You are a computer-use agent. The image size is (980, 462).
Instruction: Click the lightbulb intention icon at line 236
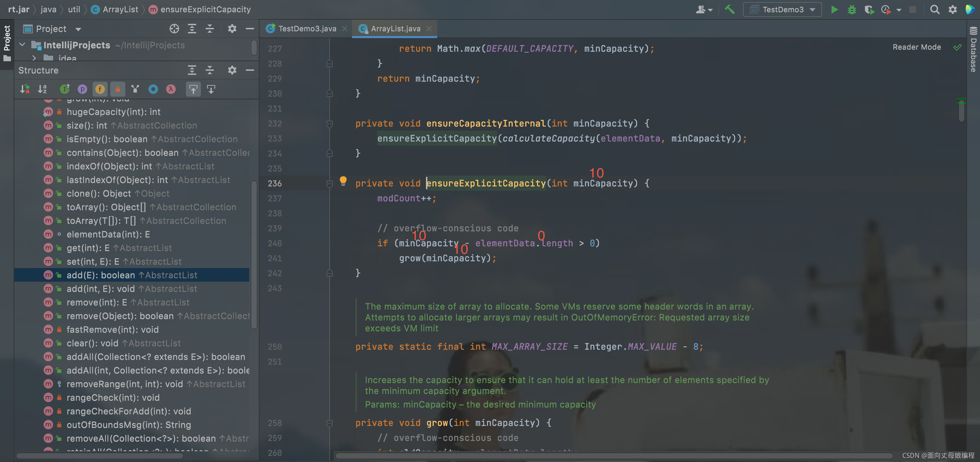point(343,181)
